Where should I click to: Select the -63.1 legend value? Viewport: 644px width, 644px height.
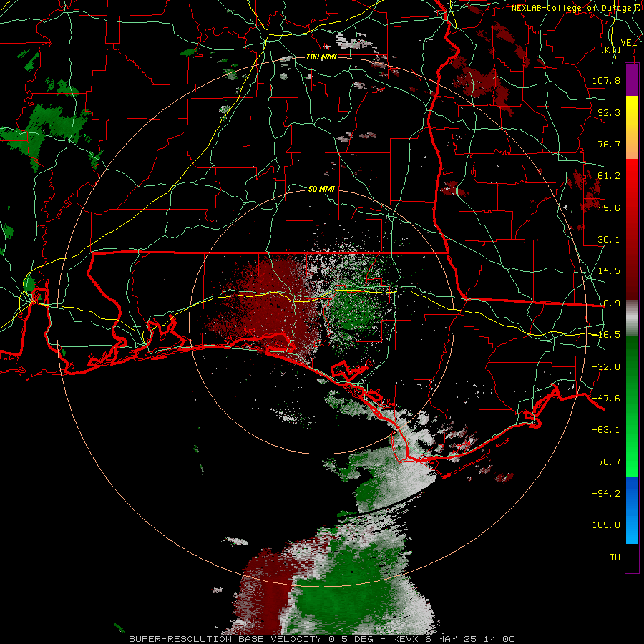[x=606, y=430]
